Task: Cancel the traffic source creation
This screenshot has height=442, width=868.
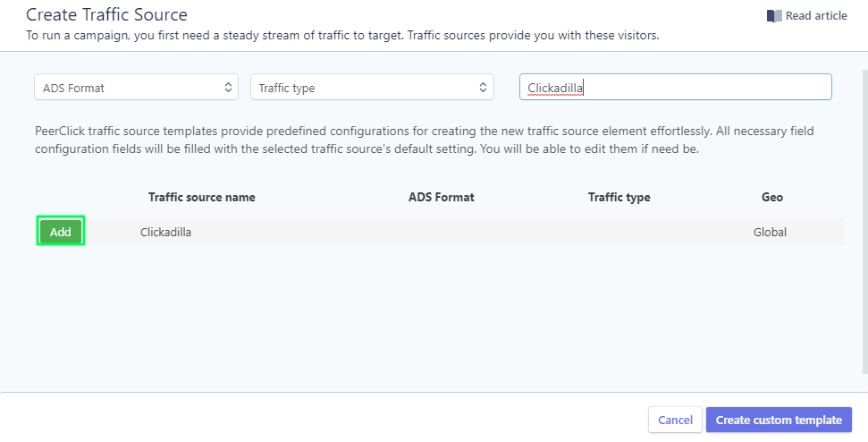Action: click(675, 420)
